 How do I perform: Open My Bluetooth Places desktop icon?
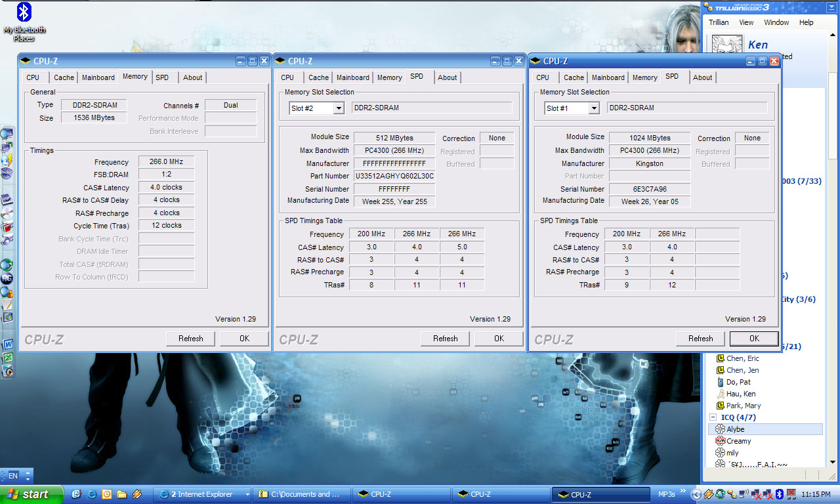24,22
